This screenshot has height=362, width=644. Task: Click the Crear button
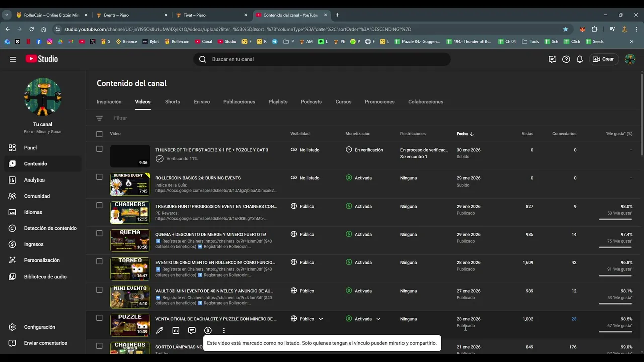[604, 59]
